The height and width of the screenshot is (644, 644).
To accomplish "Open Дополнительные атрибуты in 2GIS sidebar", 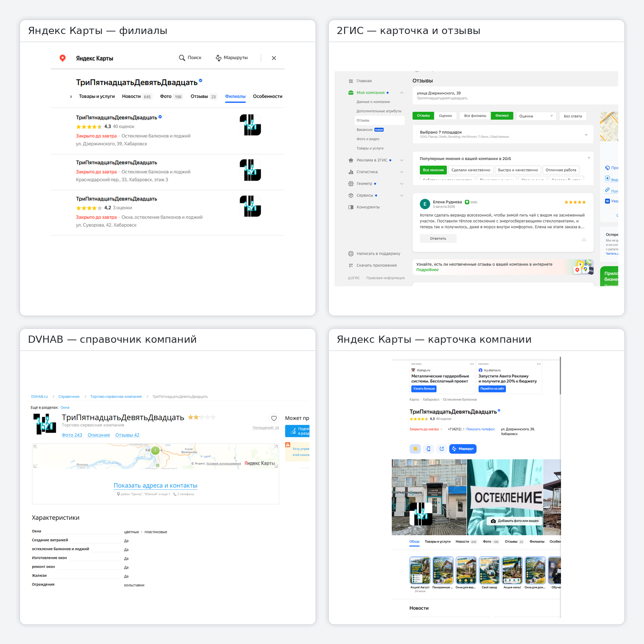I will tap(379, 111).
